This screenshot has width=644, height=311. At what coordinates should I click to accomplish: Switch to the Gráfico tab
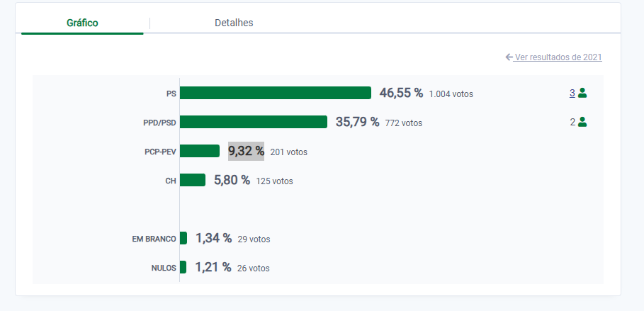point(82,23)
